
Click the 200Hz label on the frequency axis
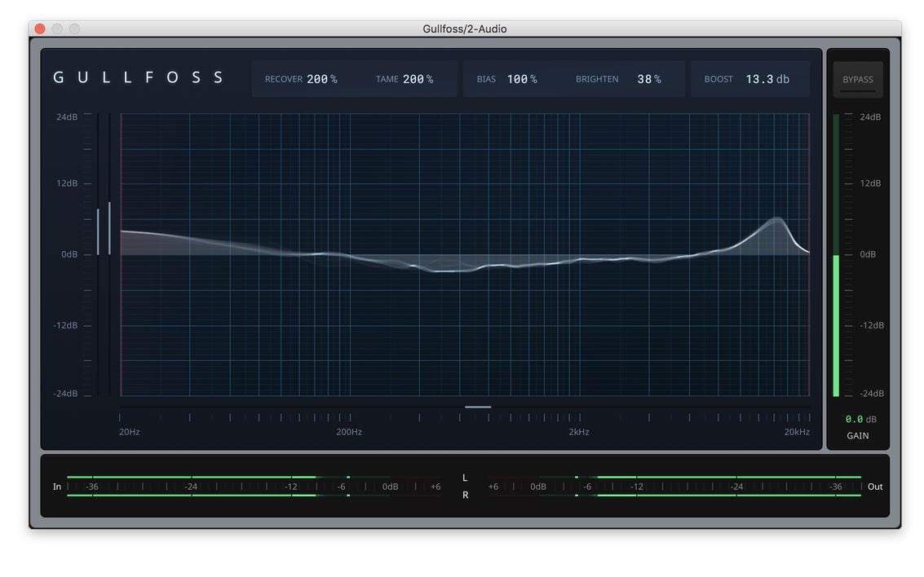(x=349, y=432)
